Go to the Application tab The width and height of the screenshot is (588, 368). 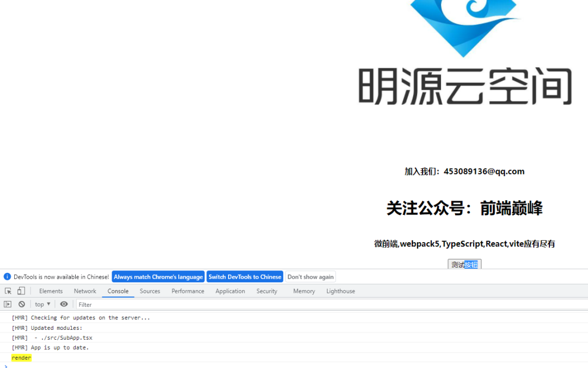coord(230,291)
